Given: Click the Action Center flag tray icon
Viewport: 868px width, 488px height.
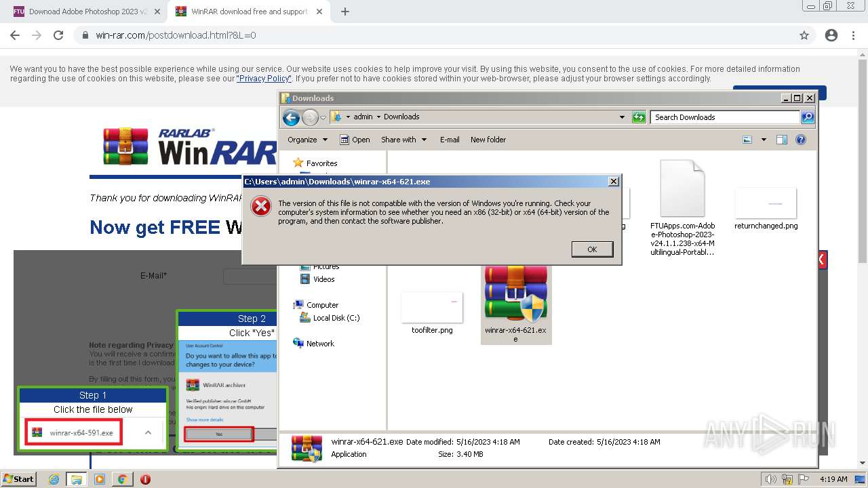Looking at the screenshot, I should [x=803, y=479].
